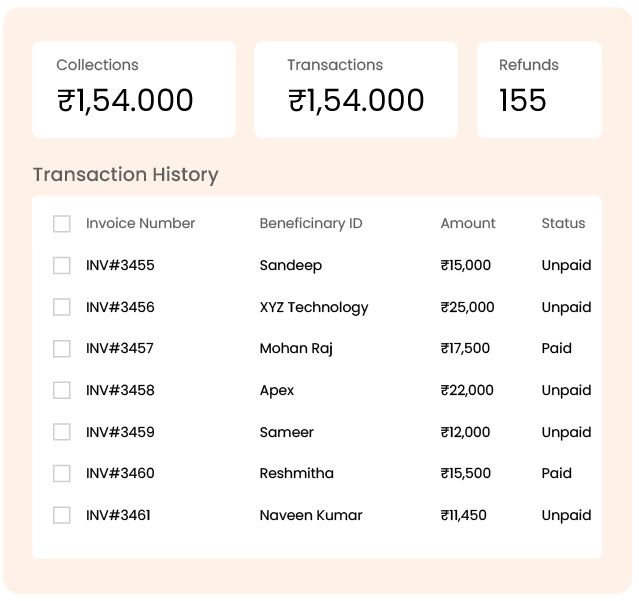639x601 pixels.
Task: Click the Beneficiary ID column header
Action: point(310,224)
